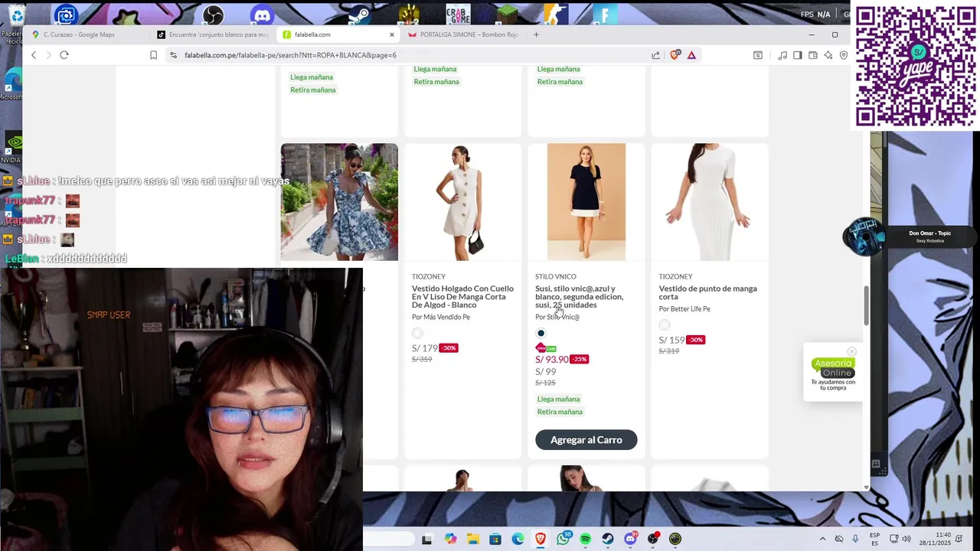Open Susi, stilo vnic@ azul y blanco link

coord(579,297)
